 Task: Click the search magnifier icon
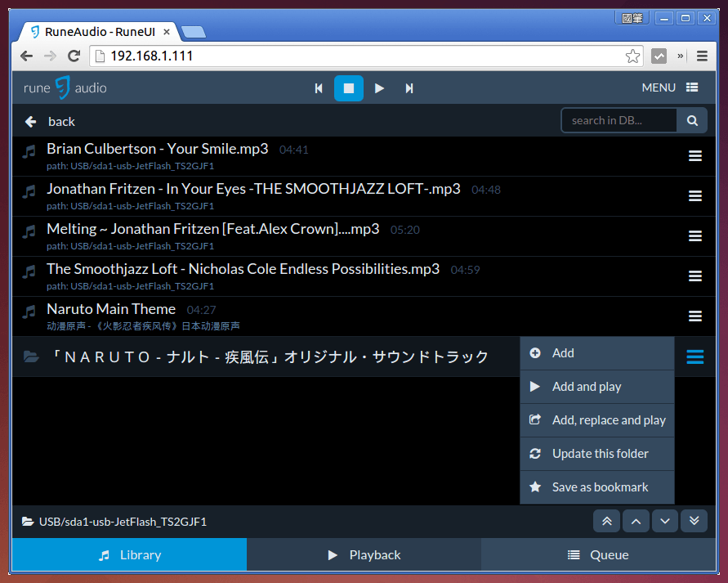[692, 120]
